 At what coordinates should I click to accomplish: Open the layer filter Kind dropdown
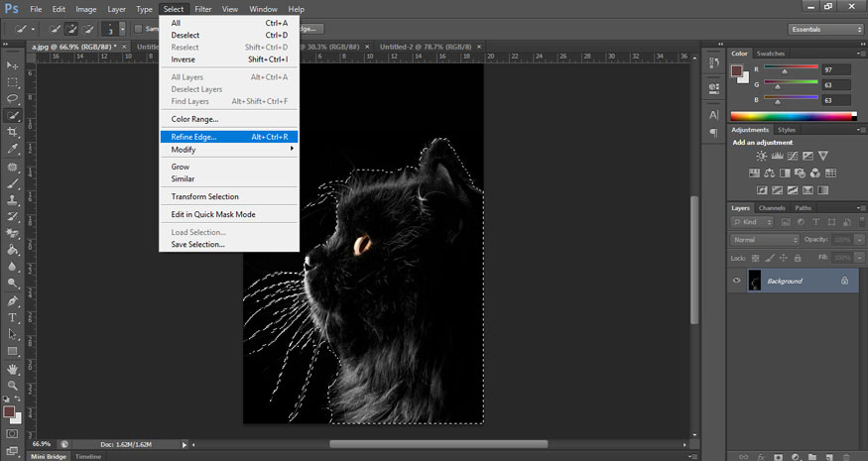point(752,222)
